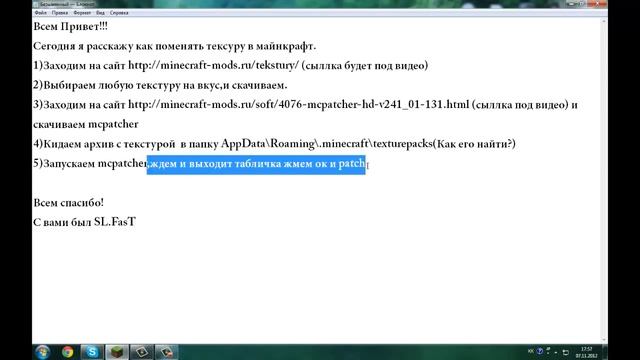The width and height of the screenshot is (640, 360).
Task: Open the taskbar clock and date
Action: [x=587, y=352]
